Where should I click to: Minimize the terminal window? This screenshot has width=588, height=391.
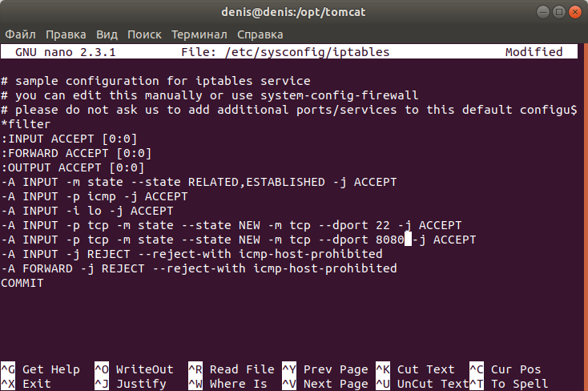pyautogui.click(x=534, y=12)
